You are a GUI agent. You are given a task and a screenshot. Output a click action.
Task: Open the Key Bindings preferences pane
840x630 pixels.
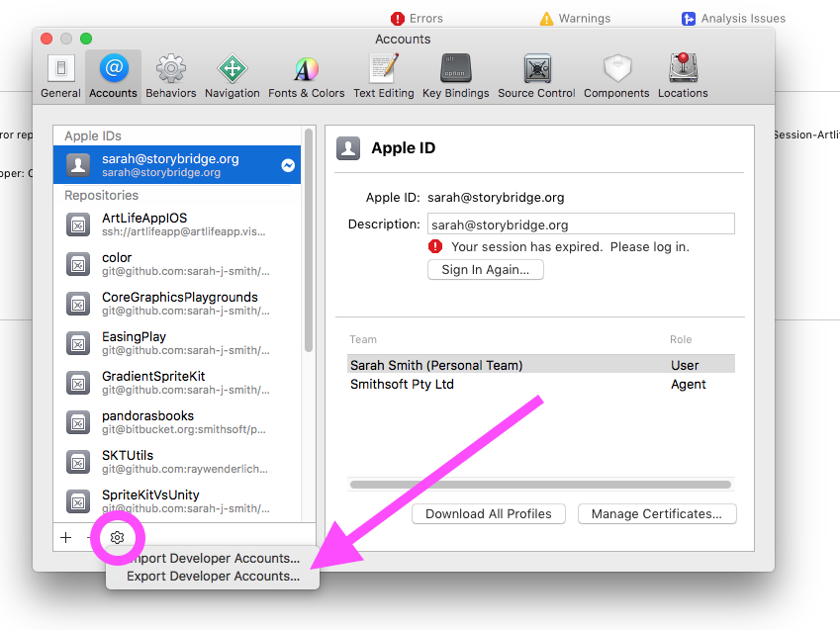[455, 76]
